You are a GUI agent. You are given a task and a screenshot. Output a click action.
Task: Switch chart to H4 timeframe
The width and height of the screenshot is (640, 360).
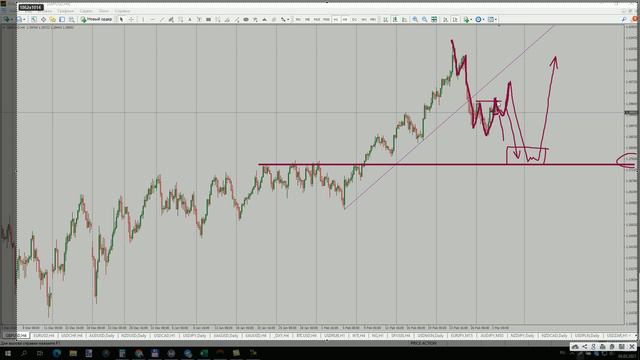tap(345, 19)
